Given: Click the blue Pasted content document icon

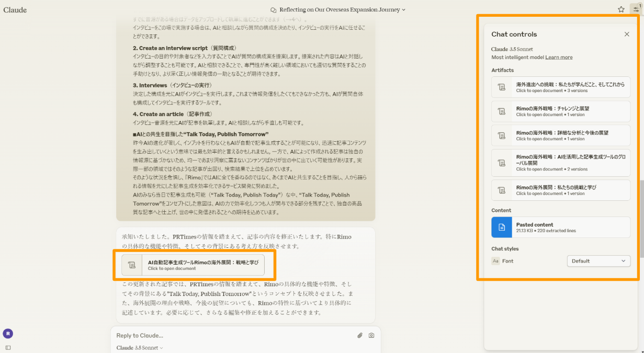Looking at the screenshot, I should point(501,227).
